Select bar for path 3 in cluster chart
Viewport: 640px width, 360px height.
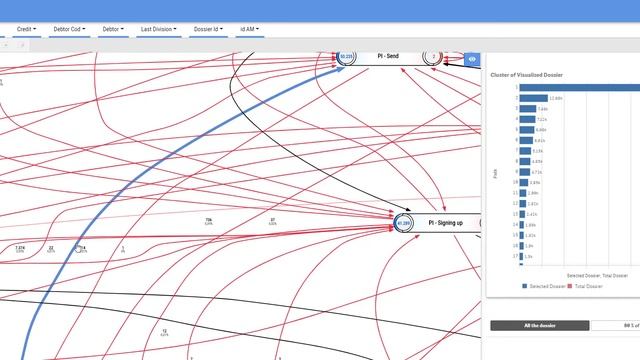coord(528,109)
